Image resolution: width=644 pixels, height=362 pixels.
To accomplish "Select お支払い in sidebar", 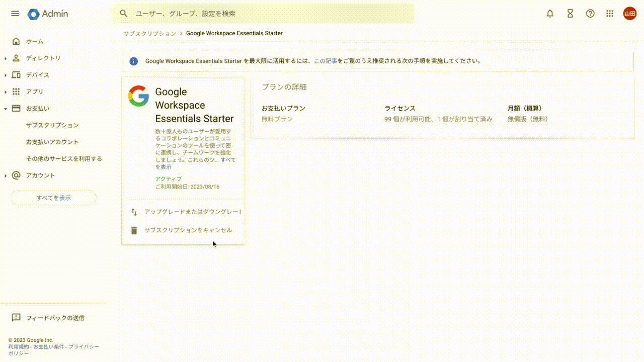I will pos(38,109).
